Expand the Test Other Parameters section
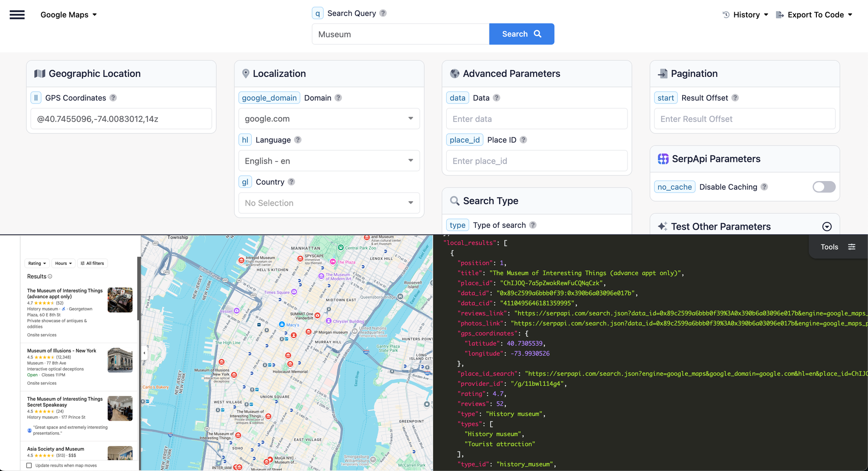 [827, 227]
